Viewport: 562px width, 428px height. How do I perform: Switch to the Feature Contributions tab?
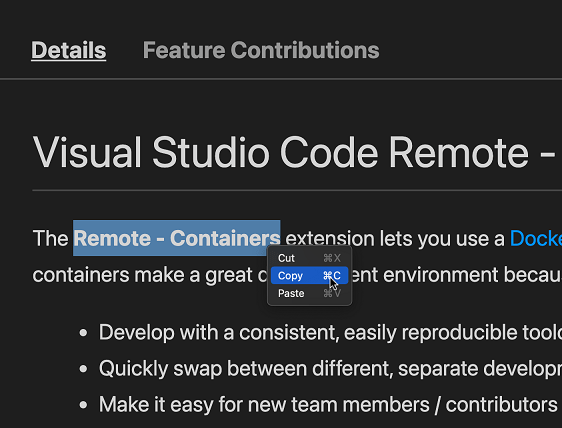pyautogui.click(x=261, y=50)
